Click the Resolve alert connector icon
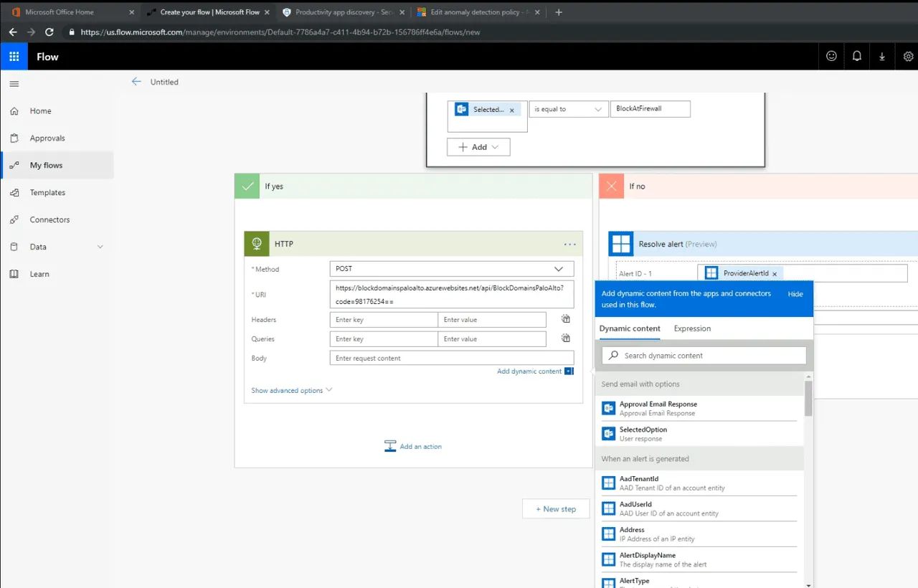918x588 pixels. click(x=620, y=243)
